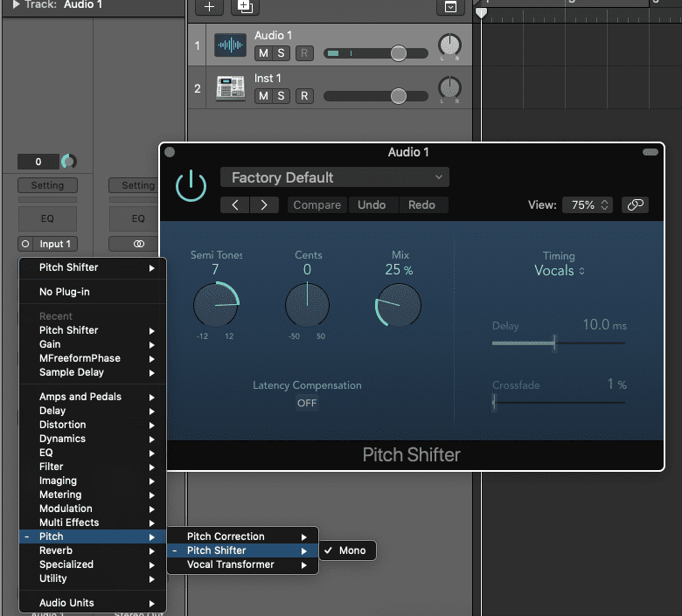Go to previous preset with left arrow
The width and height of the screenshot is (682, 616).
tap(235, 204)
